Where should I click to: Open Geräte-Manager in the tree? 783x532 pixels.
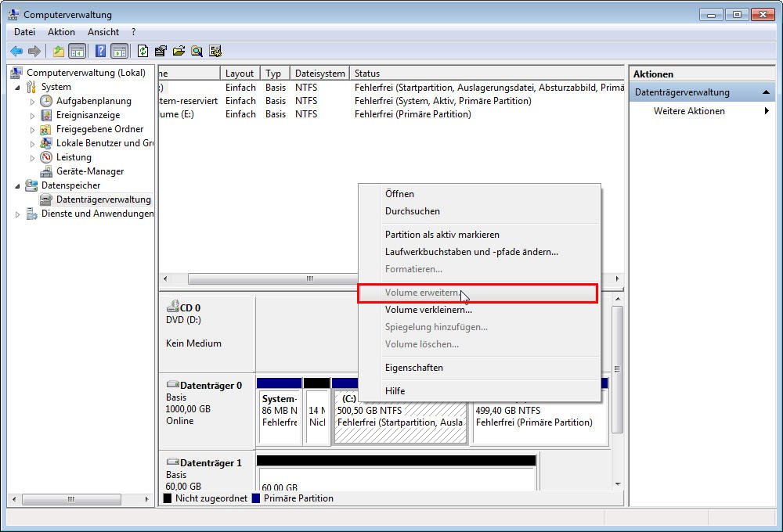point(90,171)
